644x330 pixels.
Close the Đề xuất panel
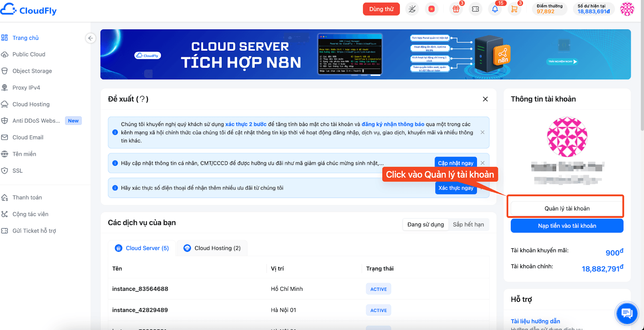(485, 99)
